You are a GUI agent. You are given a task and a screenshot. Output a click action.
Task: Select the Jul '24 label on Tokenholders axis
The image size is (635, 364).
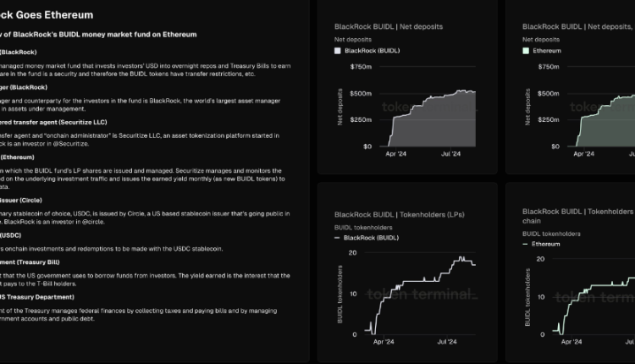(x=447, y=342)
